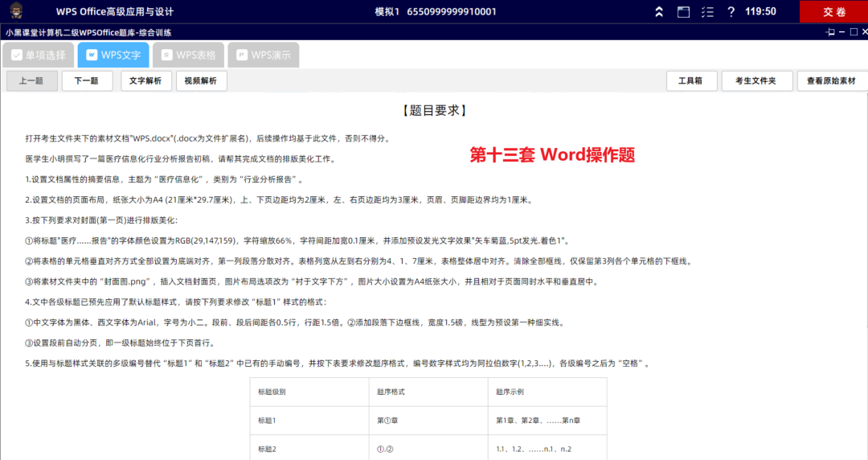Switch to the 单项选择 tab
868x460 pixels.
(x=39, y=55)
